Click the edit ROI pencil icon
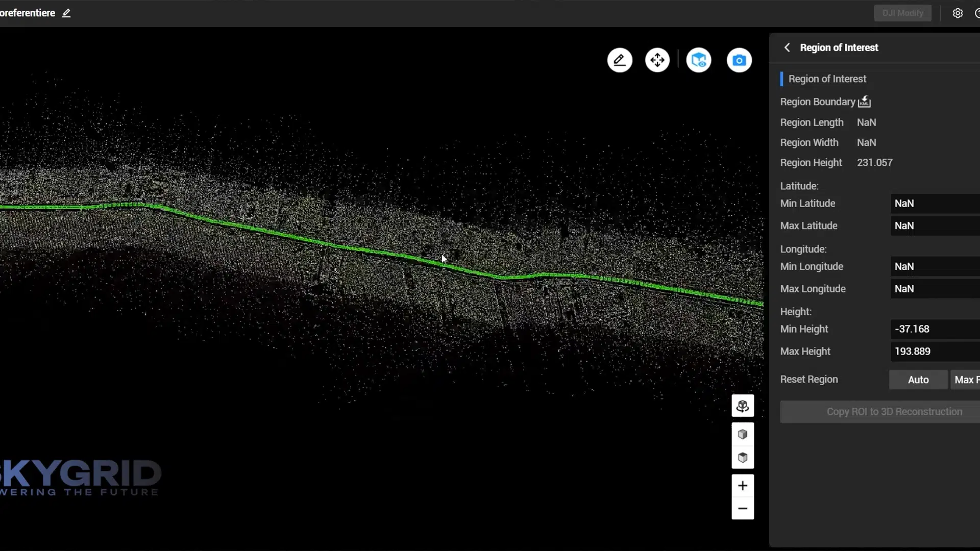The image size is (980, 551). click(620, 60)
